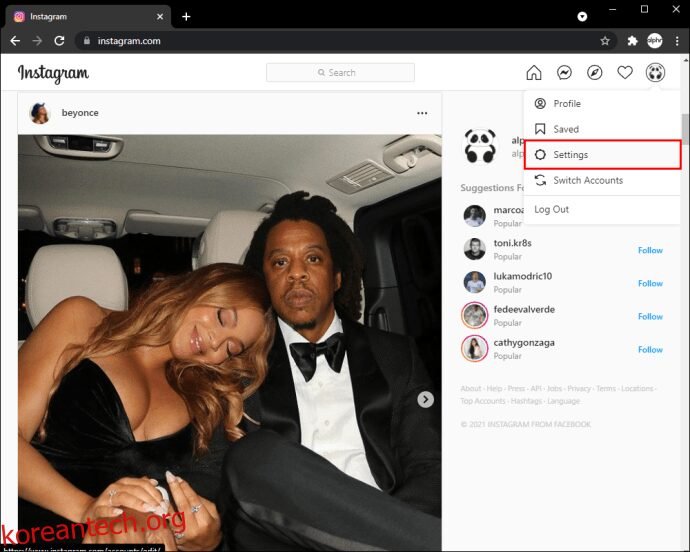Click fedeevalverde avatar with story ring

coord(474,315)
